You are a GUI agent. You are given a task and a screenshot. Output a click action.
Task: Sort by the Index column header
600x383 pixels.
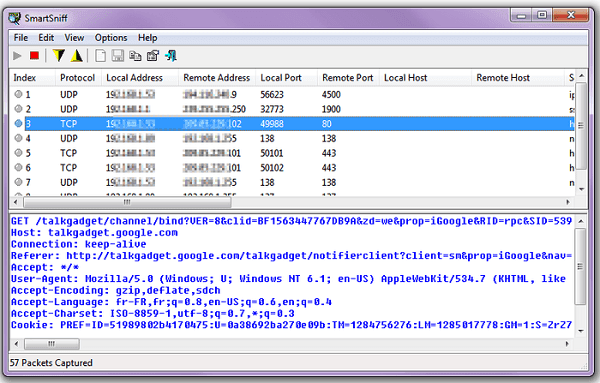(x=32, y=78)
